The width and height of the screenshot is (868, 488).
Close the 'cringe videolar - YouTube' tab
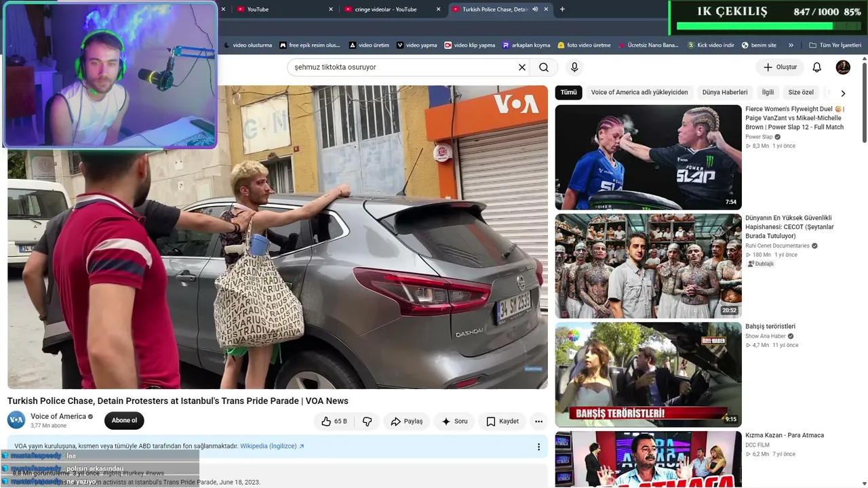[438, 9]
